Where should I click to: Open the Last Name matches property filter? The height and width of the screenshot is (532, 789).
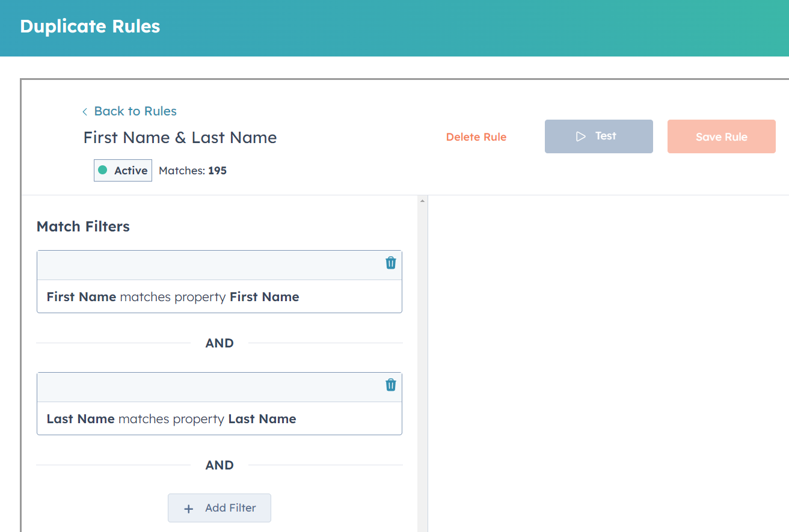(x=171, y=419)
